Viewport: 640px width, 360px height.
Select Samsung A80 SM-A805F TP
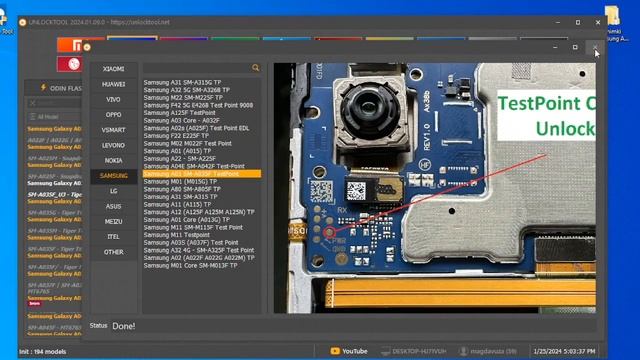point(182,189)
